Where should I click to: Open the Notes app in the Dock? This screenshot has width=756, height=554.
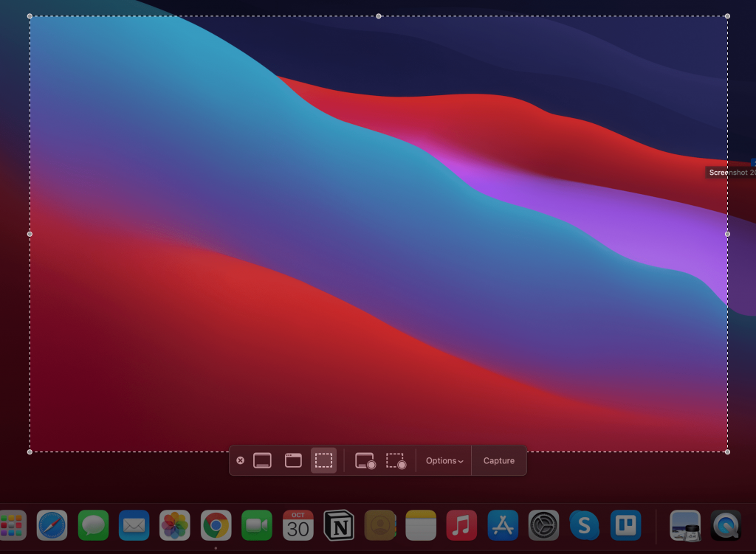tap(421, 525)
